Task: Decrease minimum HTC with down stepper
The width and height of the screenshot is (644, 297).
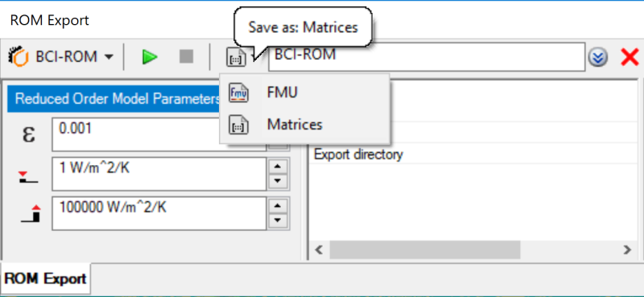Action: coord(279,180)
